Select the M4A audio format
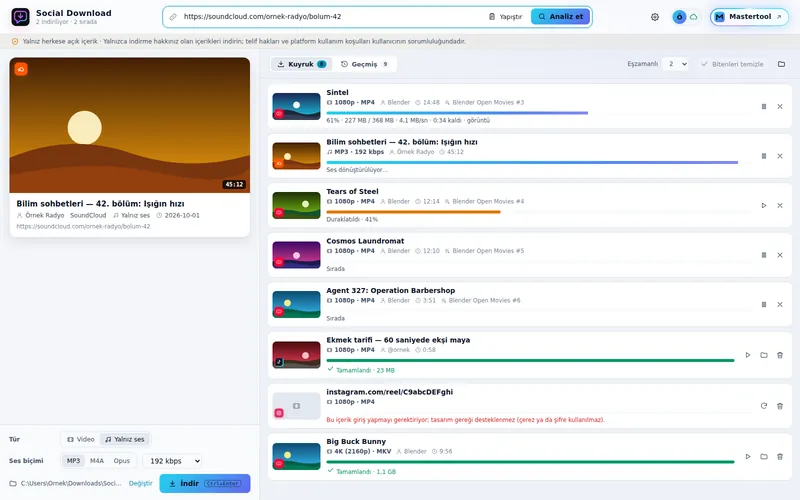The height and width of the screenshot is (500, 800). [97, 461]
